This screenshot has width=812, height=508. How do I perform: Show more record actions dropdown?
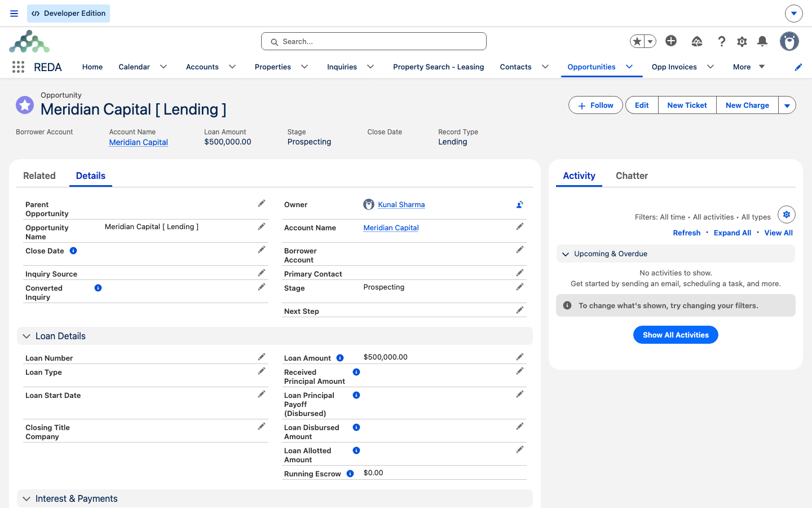click(787, 106)
